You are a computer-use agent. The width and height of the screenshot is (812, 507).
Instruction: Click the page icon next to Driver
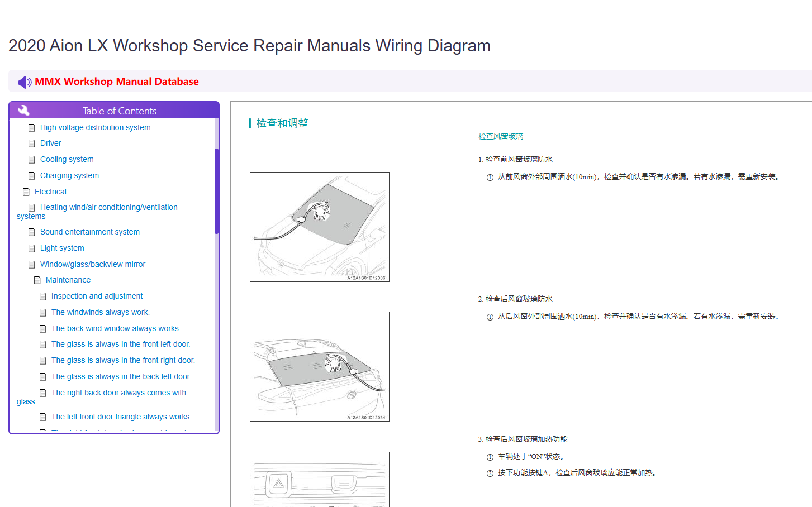[32, 144]
